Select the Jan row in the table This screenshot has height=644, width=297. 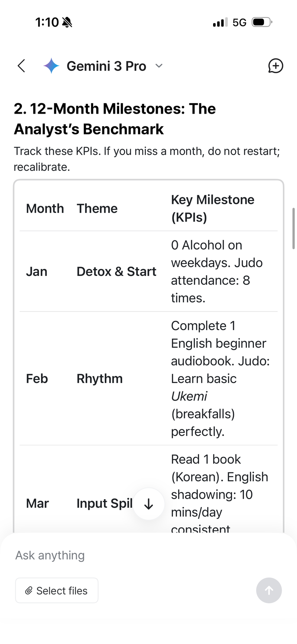[148, 271]
